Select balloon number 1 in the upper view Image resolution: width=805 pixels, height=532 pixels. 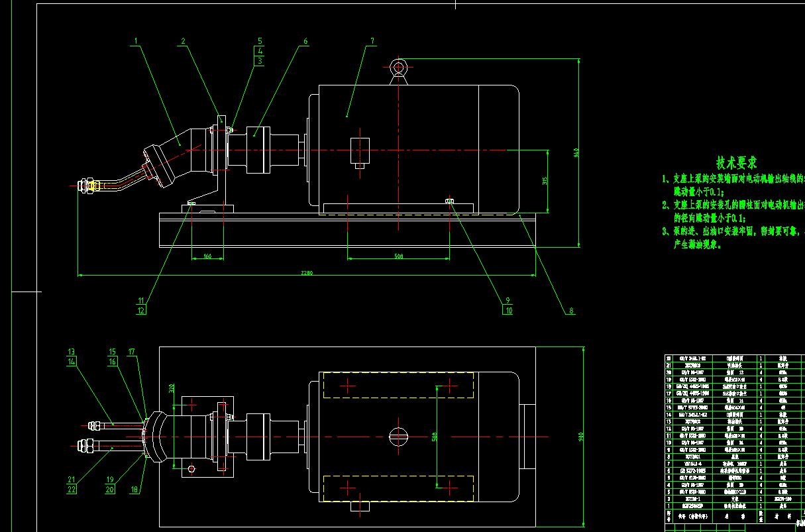[x=136, y=41]
